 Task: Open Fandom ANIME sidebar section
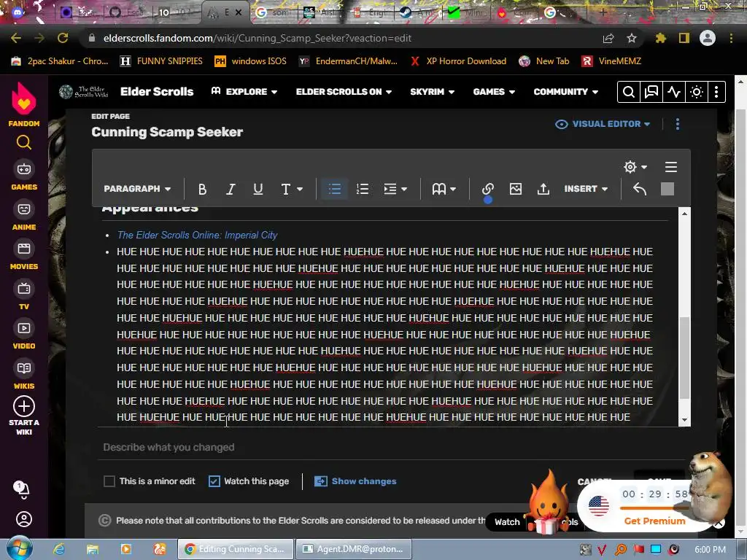pos(24,216)
